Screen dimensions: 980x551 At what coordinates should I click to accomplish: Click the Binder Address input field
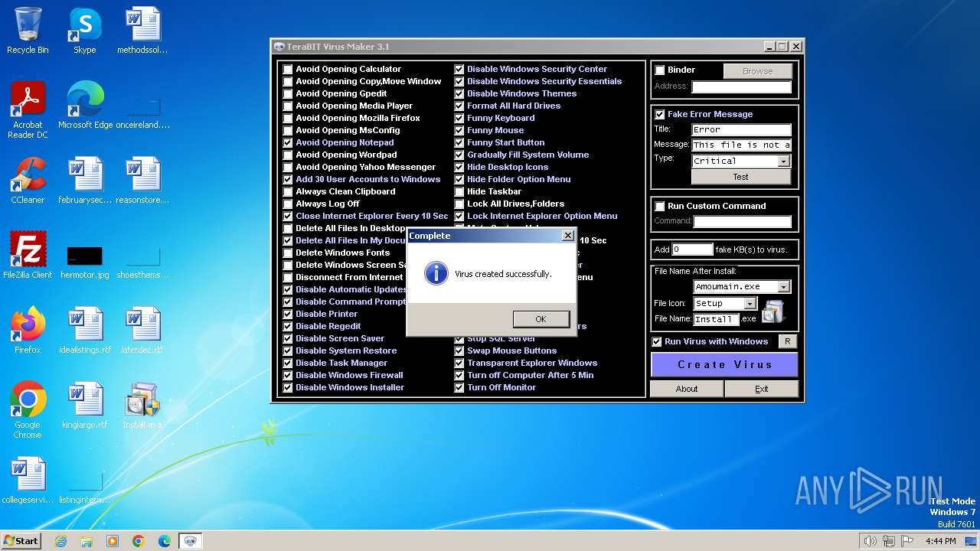pyautogui.click(x=742, y=87)
